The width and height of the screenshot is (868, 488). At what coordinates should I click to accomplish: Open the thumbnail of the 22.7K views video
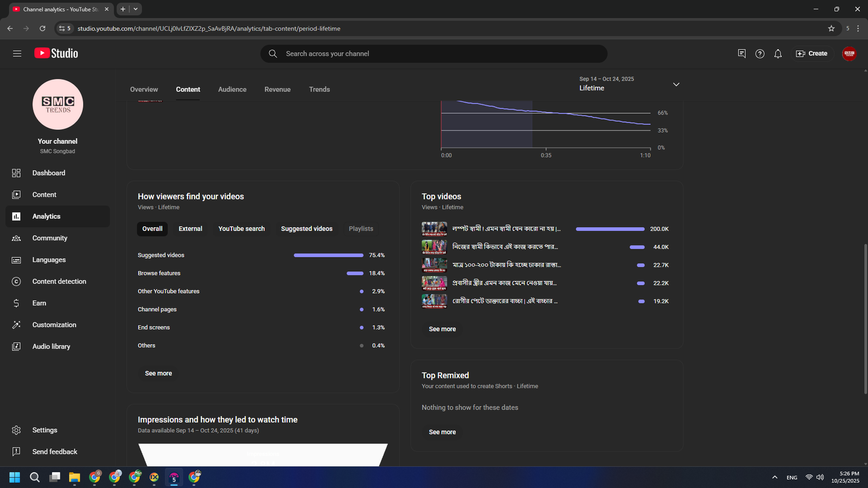[435, 265]
